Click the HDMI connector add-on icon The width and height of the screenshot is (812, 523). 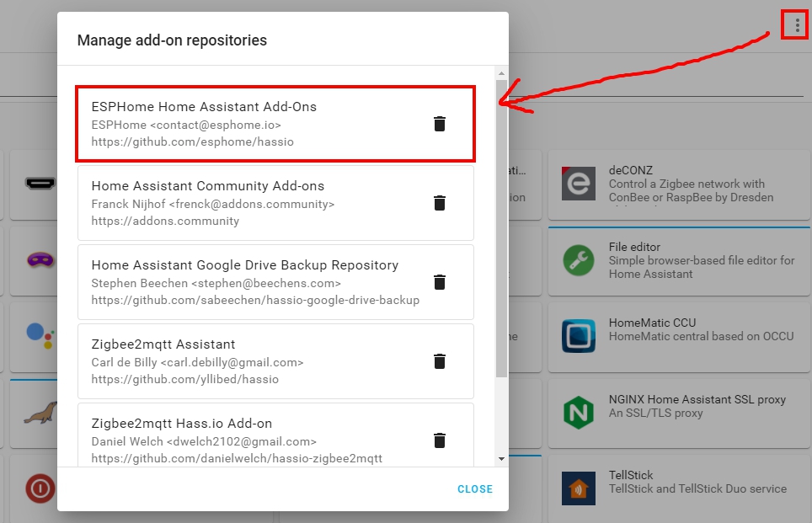pyautogui.click(x=40, y=184)
